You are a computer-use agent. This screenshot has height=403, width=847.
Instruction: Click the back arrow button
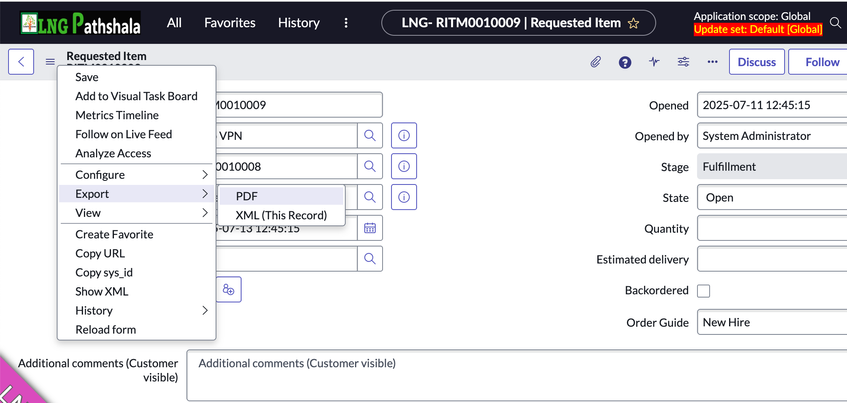click(21, 62)
